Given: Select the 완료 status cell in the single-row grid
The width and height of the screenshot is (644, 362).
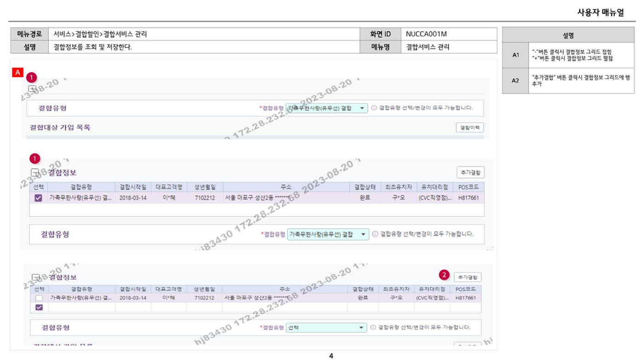Looking at the screenshot, I should pos(365,198).
